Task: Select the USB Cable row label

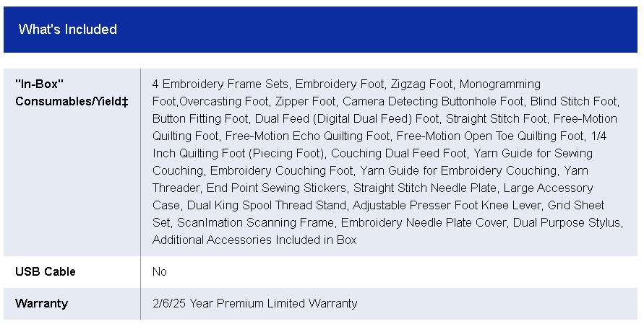Action: pos(46,272)
